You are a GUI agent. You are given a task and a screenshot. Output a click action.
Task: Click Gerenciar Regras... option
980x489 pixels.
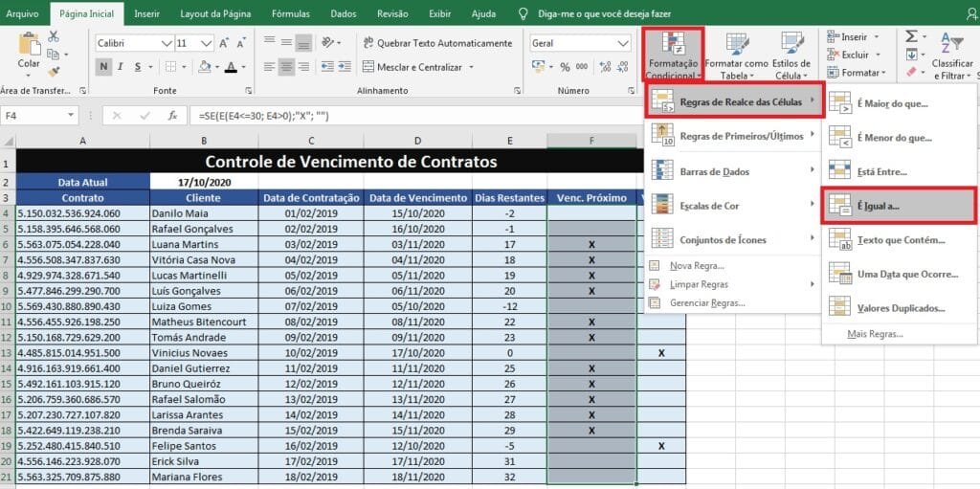click(707, 302)
